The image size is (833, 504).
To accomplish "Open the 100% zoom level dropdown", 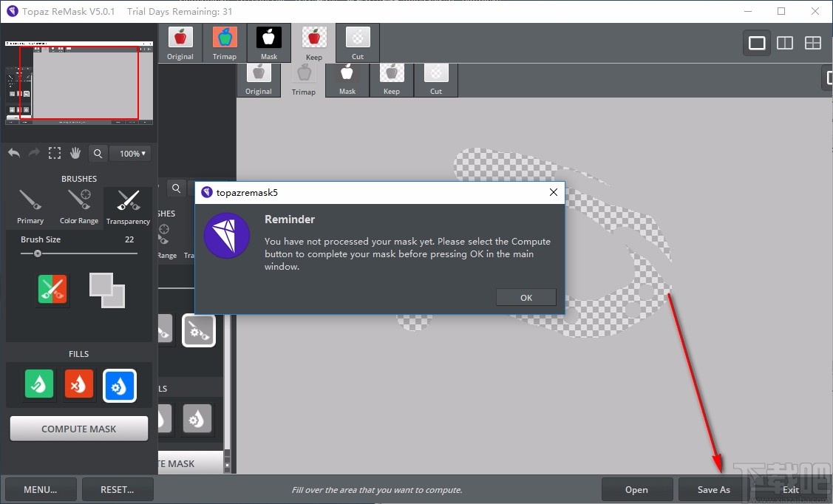I will tap(130, 154).
